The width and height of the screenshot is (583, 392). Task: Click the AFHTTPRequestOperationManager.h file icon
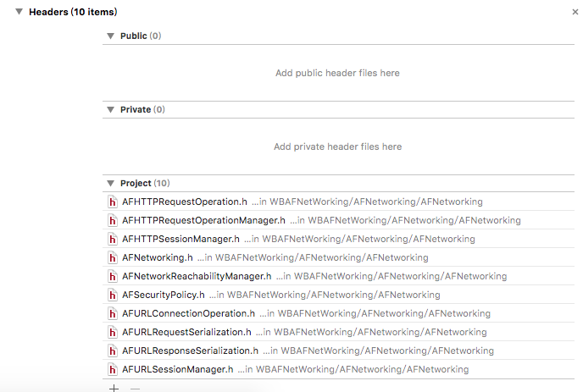coord(113,220)
